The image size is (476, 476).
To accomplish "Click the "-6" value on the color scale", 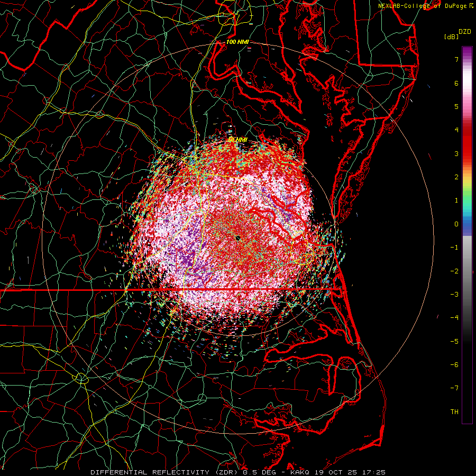I will tap(454, 365).
